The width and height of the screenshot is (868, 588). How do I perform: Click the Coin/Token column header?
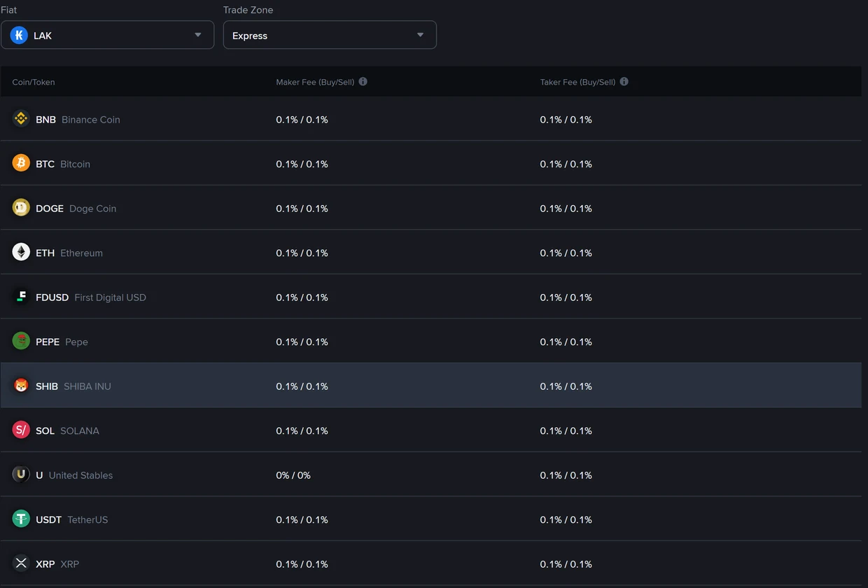(x=34, y=83)
